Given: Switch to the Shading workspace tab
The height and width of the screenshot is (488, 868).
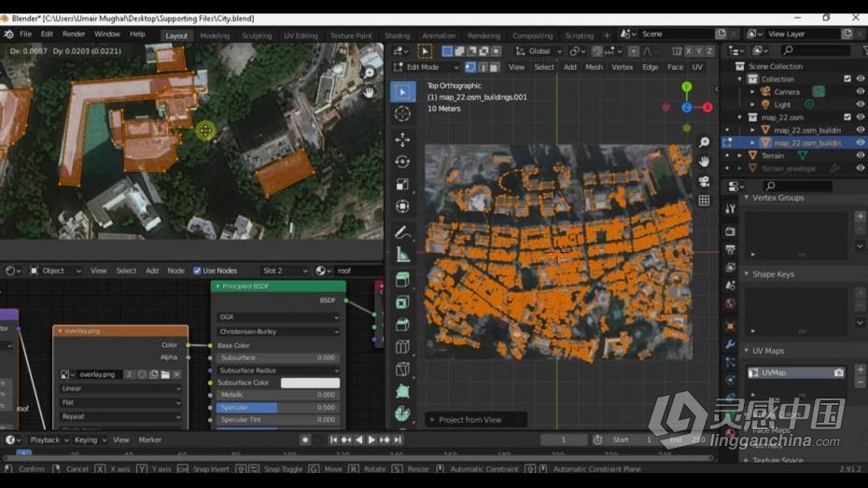Looking at the screenshot, I should (398, 35).
